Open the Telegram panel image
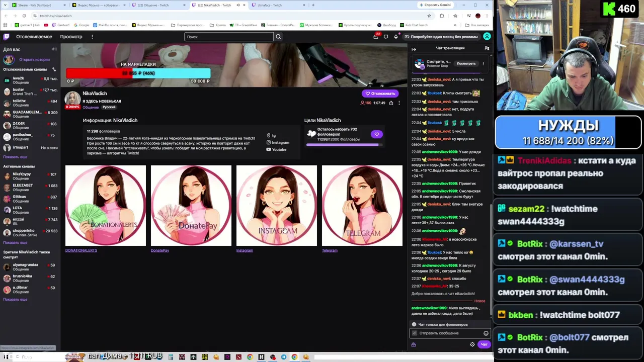The width and height of the screenshot is (644, 362). tap(362, 206)
